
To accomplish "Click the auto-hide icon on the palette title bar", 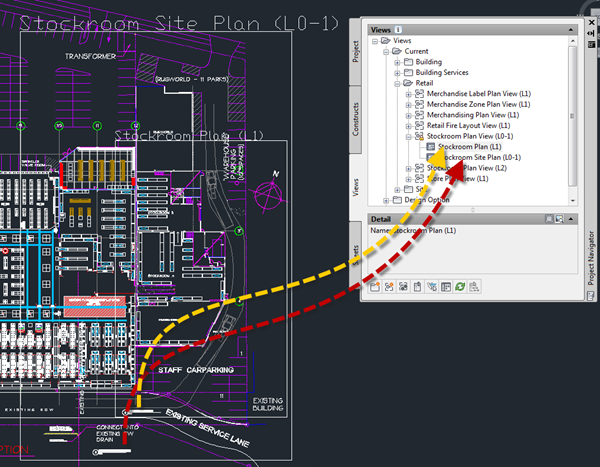I will tap(589, 31).
